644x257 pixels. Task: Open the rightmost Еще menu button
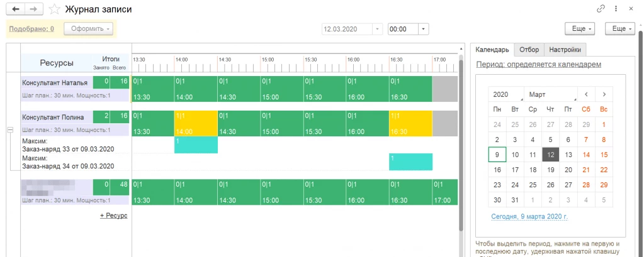click(x=620, y=29)
